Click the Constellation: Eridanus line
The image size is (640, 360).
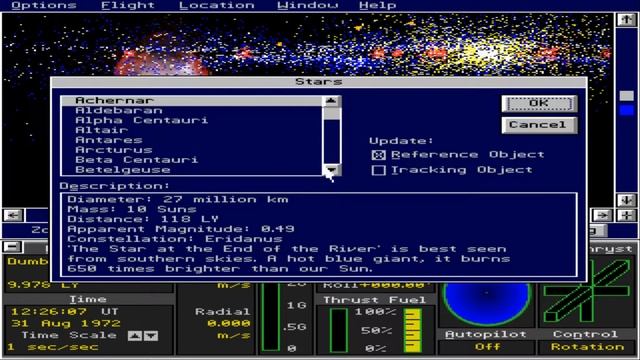[175, 239]
